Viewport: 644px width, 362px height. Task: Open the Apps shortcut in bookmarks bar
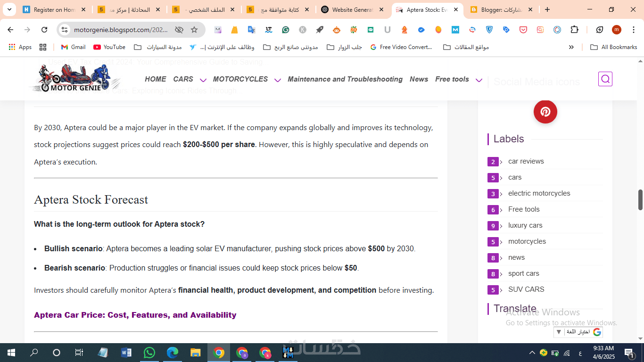coord(20,47)
